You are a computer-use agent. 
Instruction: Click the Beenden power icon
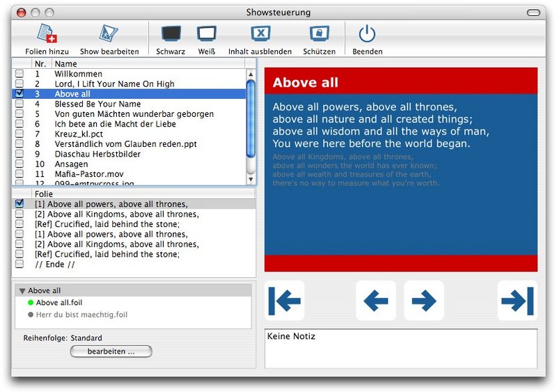(x=367, y=33)
